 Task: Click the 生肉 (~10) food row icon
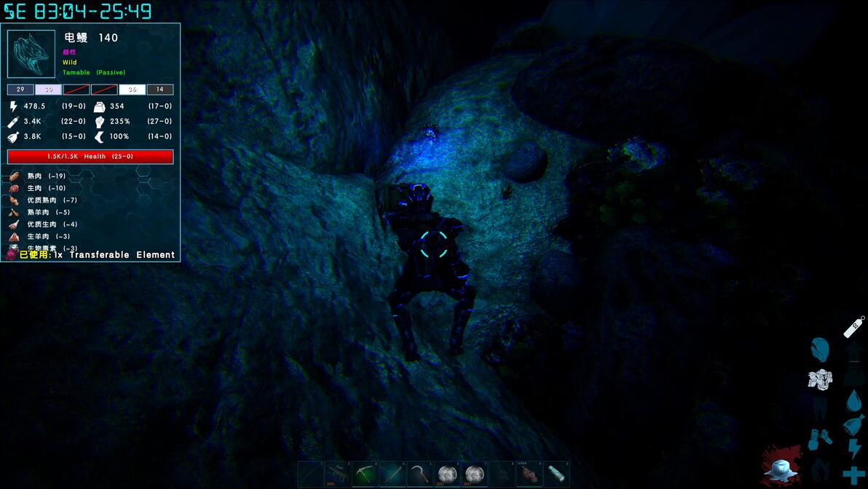14,188
